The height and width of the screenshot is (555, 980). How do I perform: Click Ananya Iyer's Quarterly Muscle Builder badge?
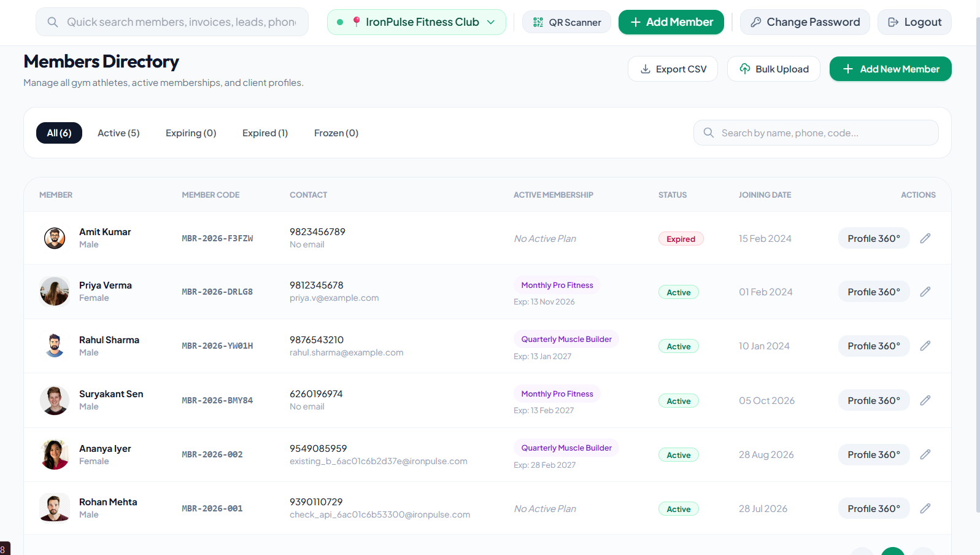pyautogui.click(x=566, y=448)
